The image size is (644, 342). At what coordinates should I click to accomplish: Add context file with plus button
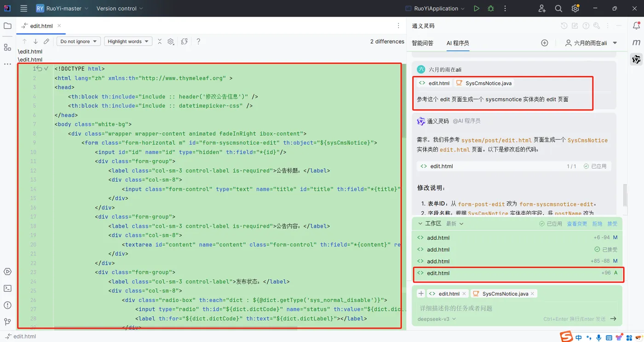[420, 294]
